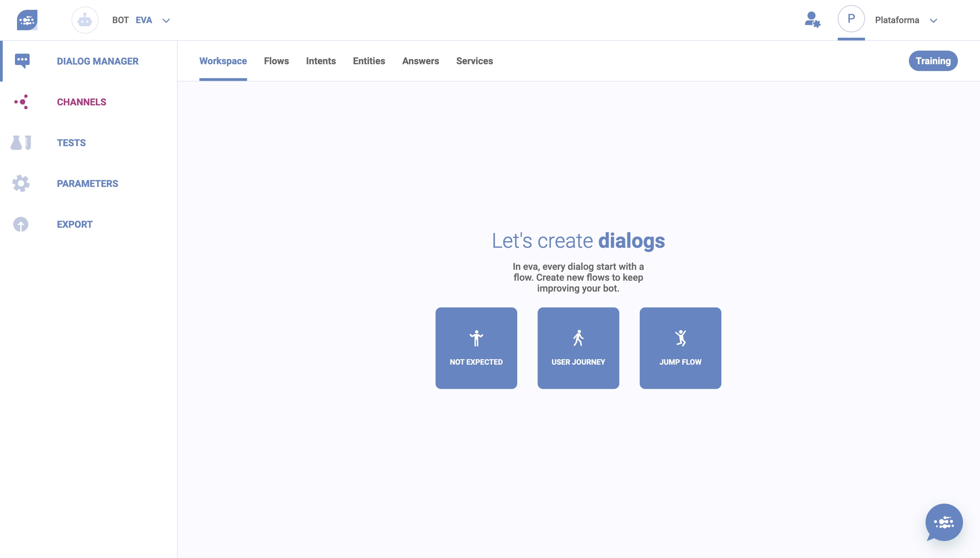The width and height of the screenshot is (980, 558).
Task: Click the Tests flask icon
Action: (21, 143)
